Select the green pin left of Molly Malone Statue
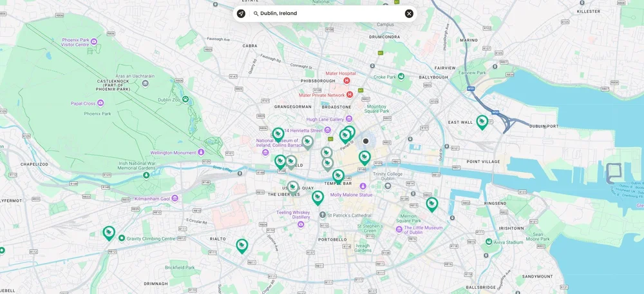Viewport: 644px width, 294px height. click(317, 198)
